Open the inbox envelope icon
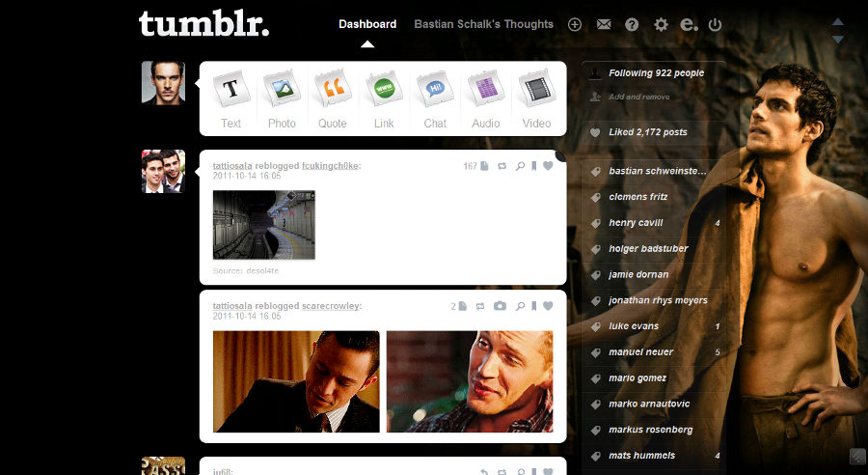 (x=604, y=24)
